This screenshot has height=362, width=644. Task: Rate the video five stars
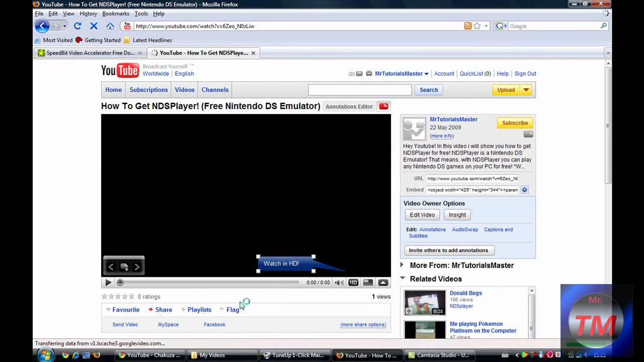[132, 297]
